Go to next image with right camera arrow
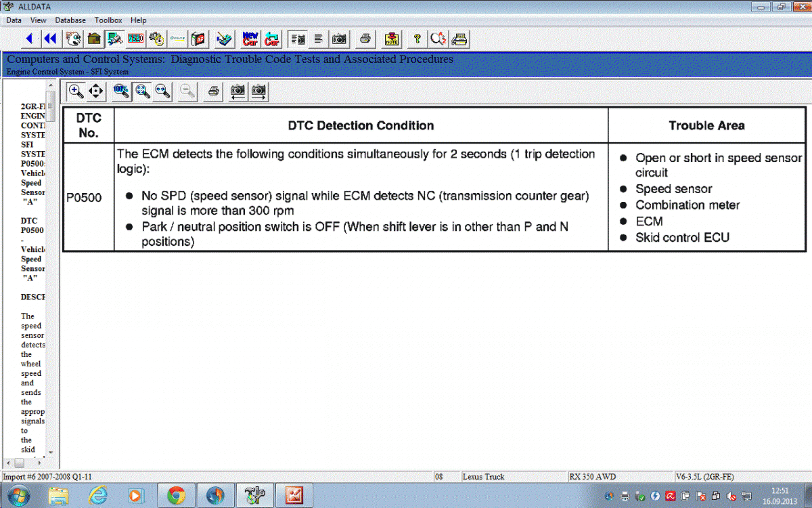Viewport: 812px width, 508px height. pyautogui.click(x=259, y=91)
